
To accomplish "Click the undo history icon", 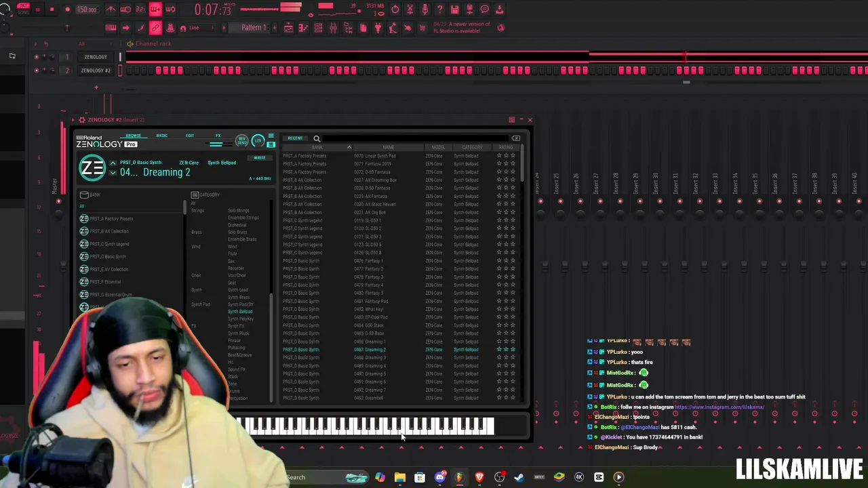I will pos(395,9).
